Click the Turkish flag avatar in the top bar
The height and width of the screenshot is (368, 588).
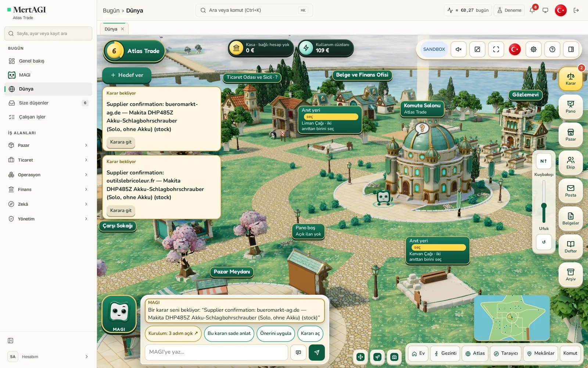coord(561,10)
